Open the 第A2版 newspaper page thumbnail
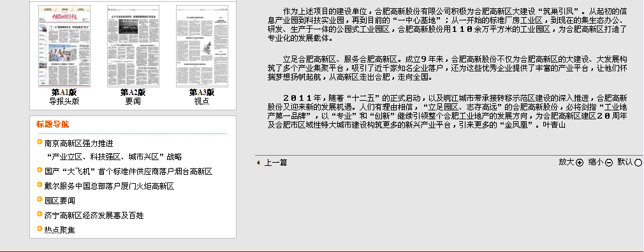 pyautogui.click(x=133, y=46)
